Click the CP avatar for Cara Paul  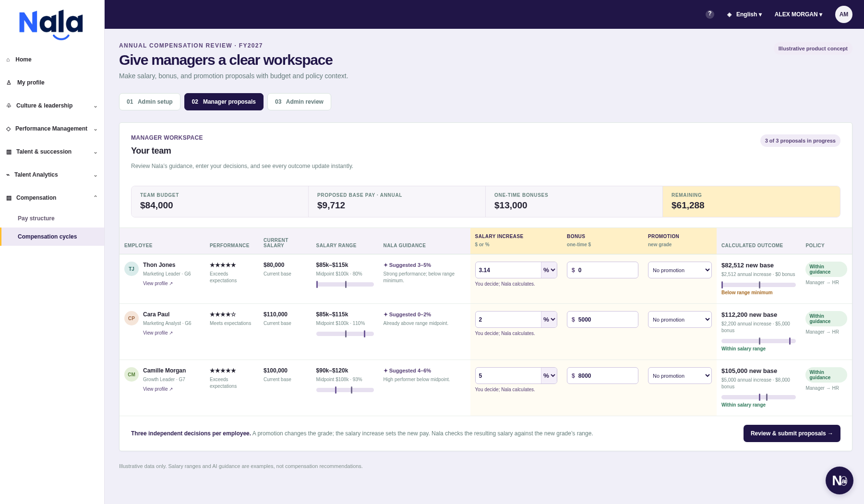(x=132, y=318)
